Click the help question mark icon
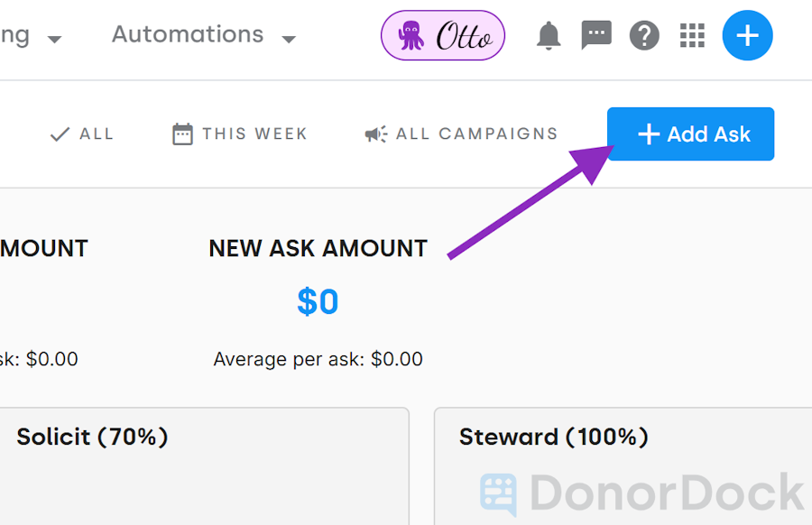Viewport: 812px width, 525px height. pos(644,35)
